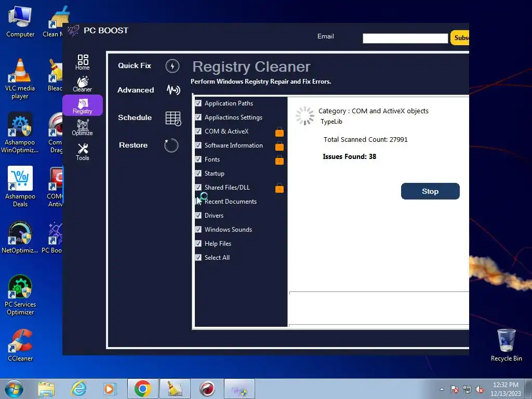Open the Schedule option
Screen dimensions: 532x399
pyautogui.click(x=135, y=117)
